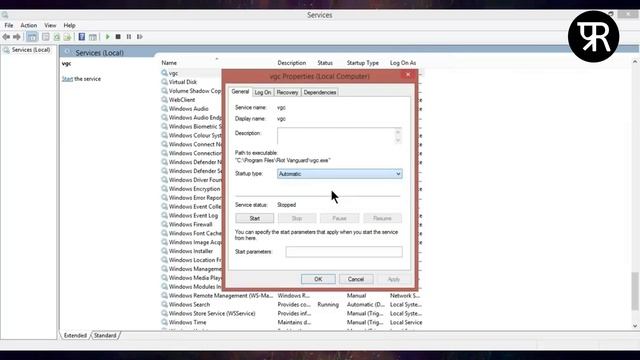
Task: Sort by the Status column header
Action: coord(325,63)
